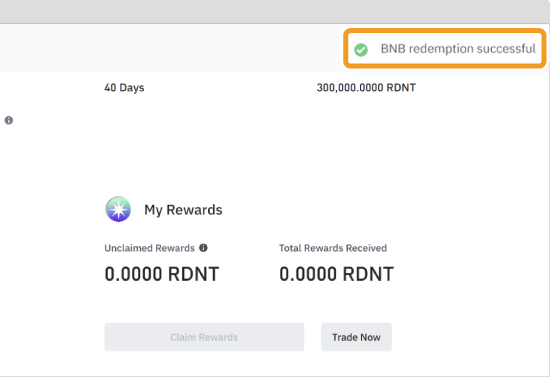This screenshot has width=550, height=377.
Task: Click the My Rewards heading
Action: 183,210
